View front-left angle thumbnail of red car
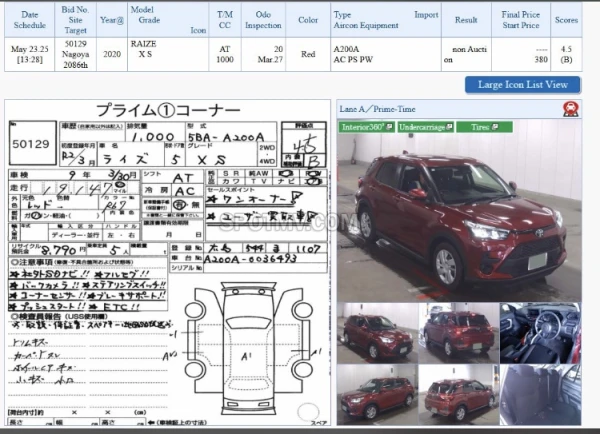 [377, 393]
